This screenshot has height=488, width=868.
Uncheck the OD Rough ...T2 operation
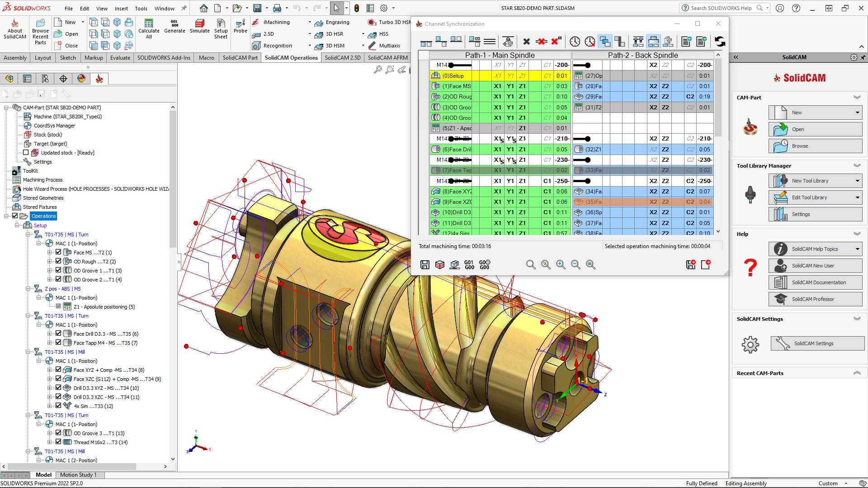coord(58,261)
